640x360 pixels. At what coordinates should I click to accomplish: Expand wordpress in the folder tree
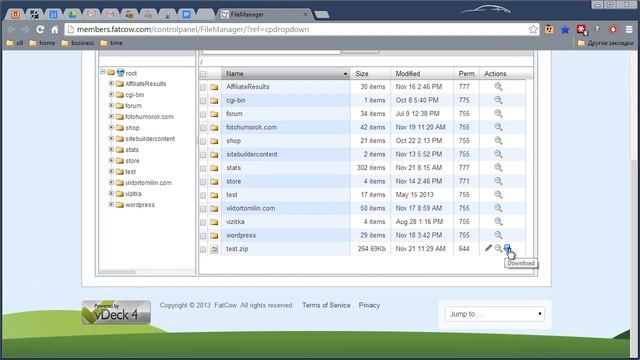[111, 204]
